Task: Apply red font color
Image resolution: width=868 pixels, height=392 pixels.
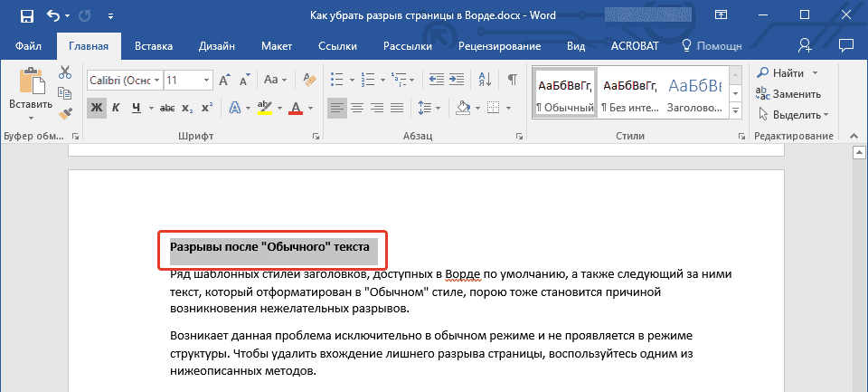Action: pyautogui.click(x=296, y=108)
